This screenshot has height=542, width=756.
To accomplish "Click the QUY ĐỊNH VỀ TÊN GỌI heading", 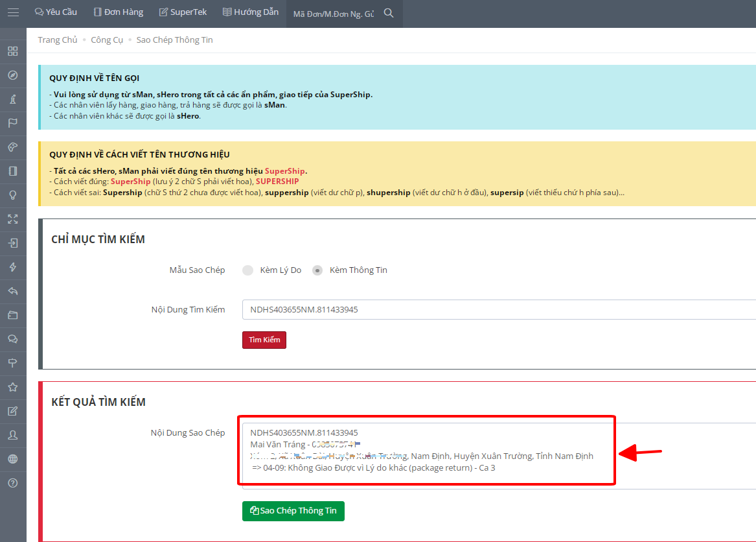I will pos(94,78).
